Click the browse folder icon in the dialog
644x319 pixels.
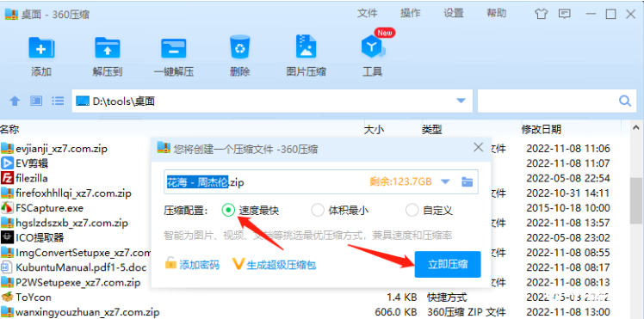pyautogui.click(x=467, y=181)
